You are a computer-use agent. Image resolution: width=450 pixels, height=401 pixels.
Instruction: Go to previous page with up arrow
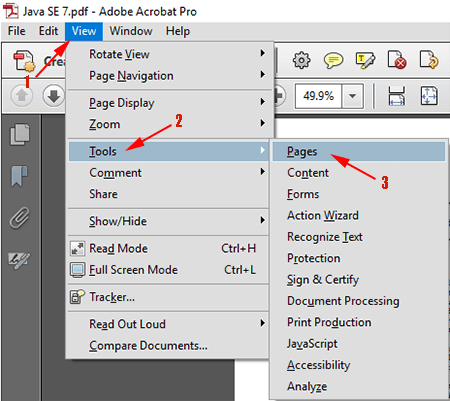(22, 96)
